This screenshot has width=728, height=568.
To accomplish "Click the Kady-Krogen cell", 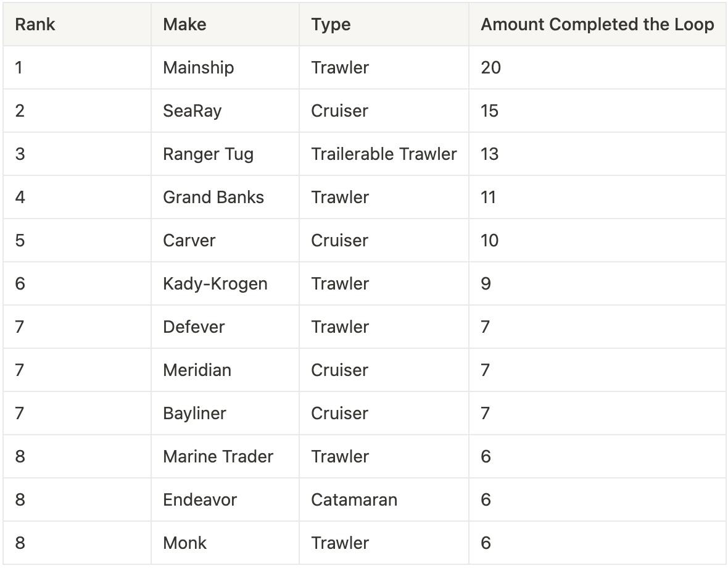I will 215,283.
